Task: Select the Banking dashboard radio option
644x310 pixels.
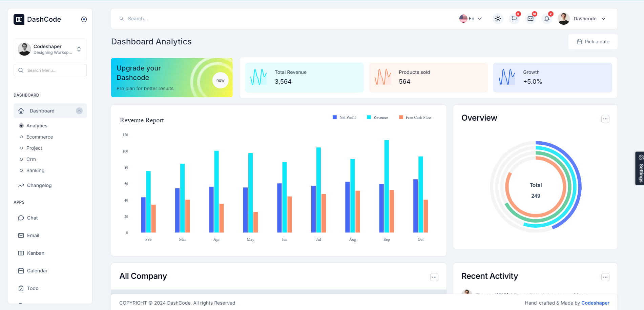Action: tap(22, 170)
